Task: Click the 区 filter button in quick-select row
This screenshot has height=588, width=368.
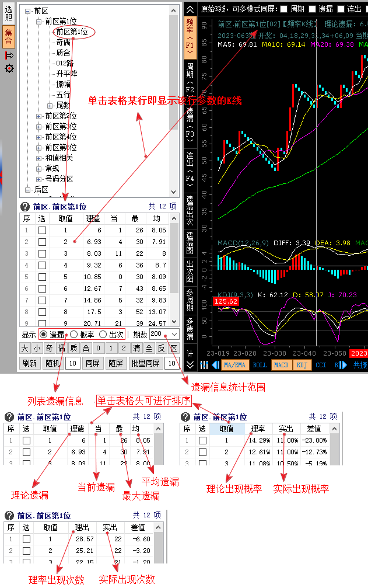Action: (x=173, y=349)
